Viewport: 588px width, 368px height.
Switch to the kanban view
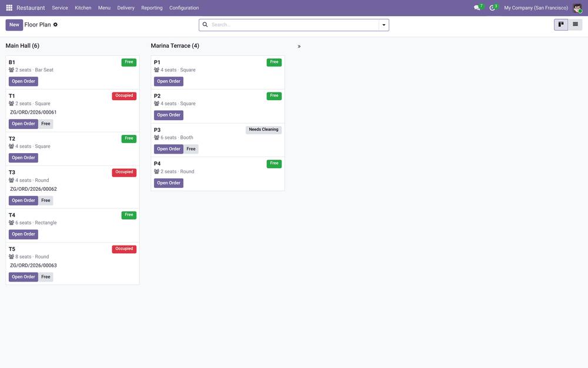(x=561, y=24)
